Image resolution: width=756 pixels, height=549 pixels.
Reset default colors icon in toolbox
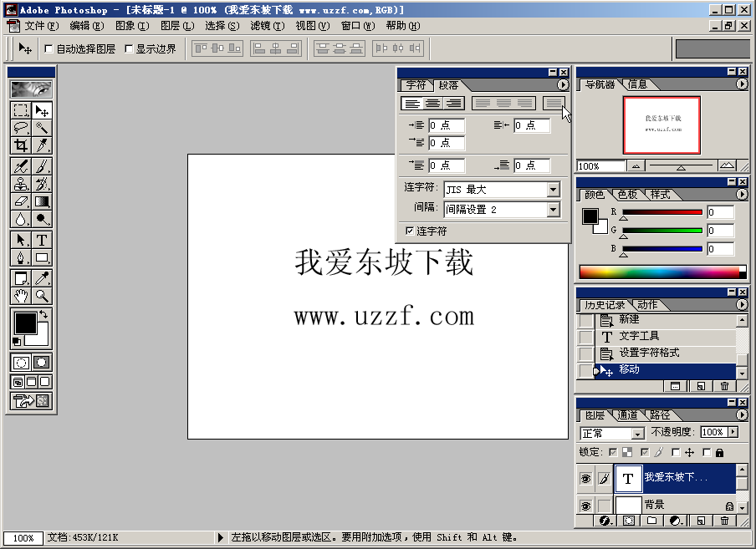(x=17, y=342)
